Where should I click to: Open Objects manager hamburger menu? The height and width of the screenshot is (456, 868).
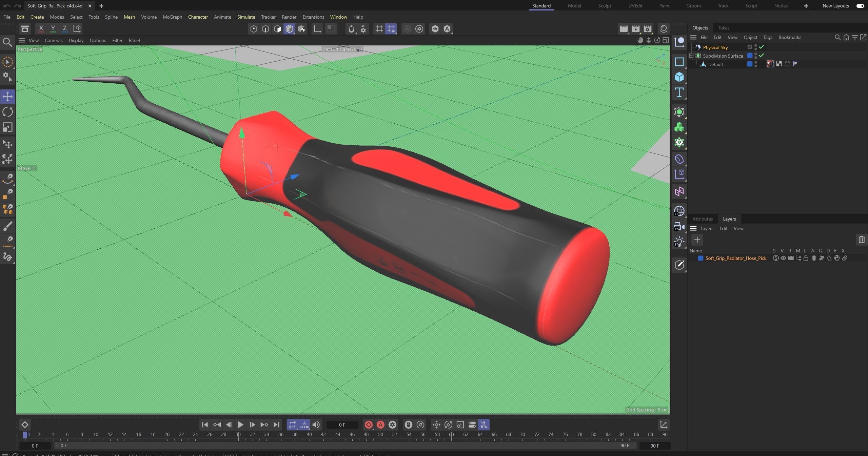click(x=693, y=37)
